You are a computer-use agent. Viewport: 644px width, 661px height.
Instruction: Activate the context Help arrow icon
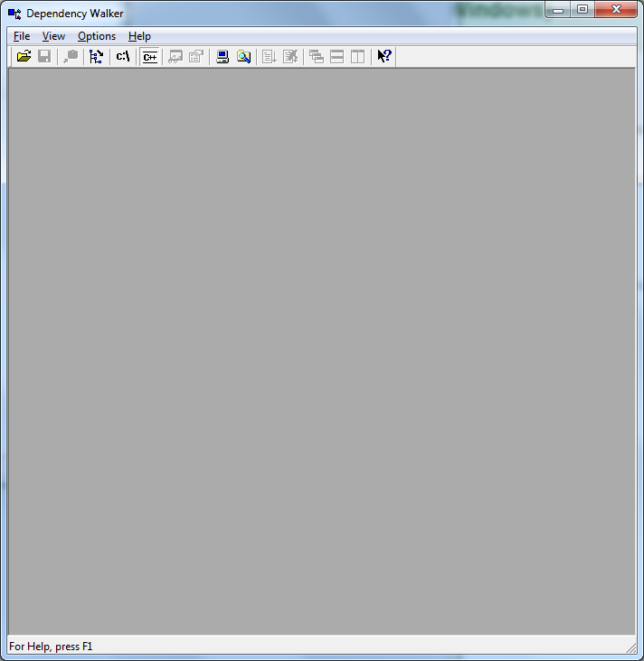click(384, 56)
